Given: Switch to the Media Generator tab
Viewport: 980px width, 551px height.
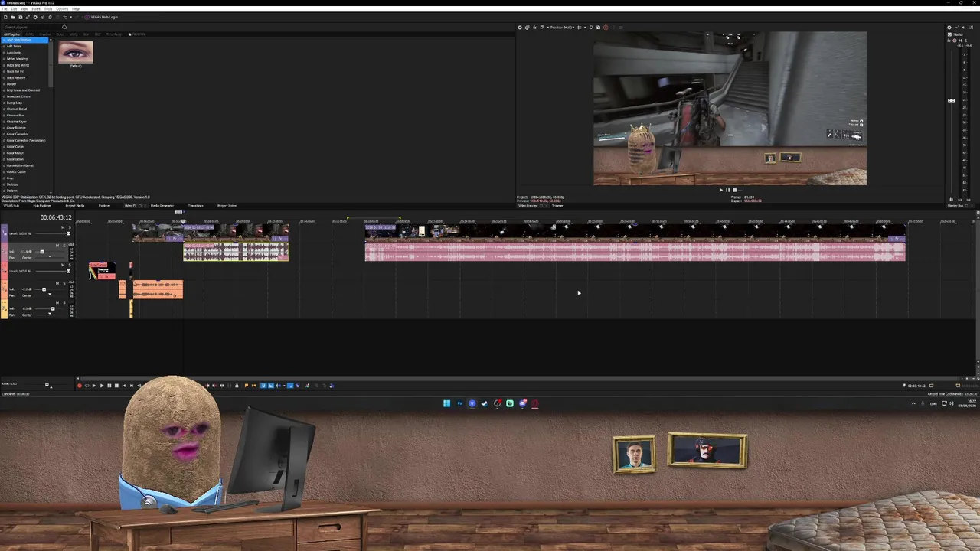Looking at the screenshot, I should click(162, 205).
